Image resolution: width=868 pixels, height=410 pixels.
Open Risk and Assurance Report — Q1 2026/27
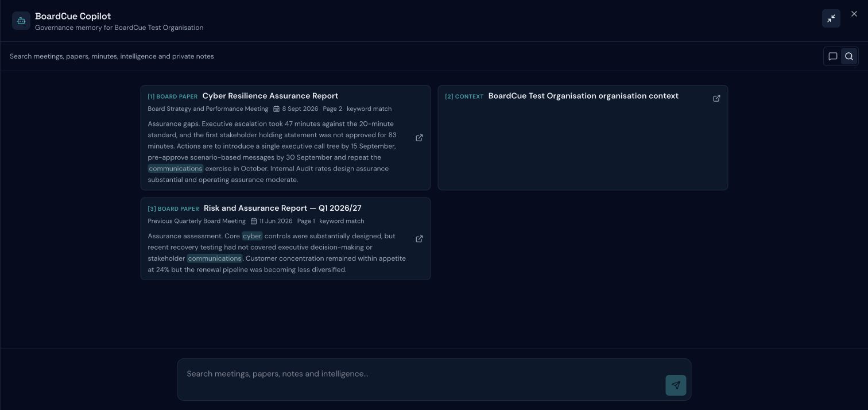[282, 208]
